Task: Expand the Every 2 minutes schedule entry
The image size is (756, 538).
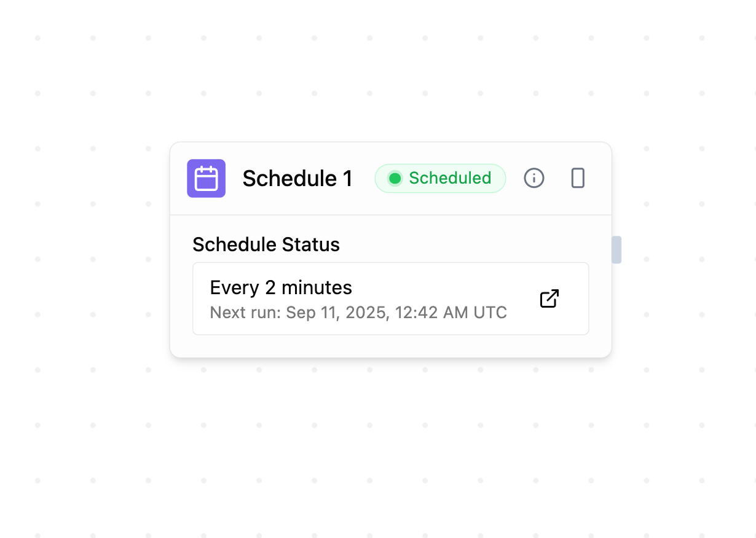Action: point(391,298)
